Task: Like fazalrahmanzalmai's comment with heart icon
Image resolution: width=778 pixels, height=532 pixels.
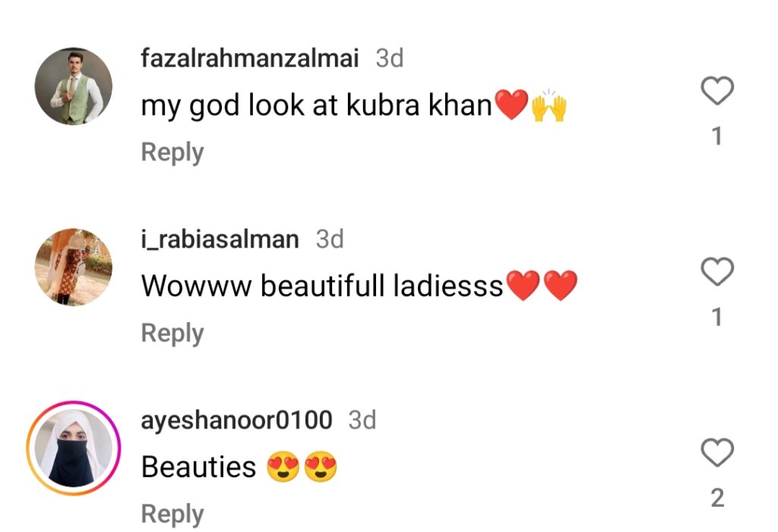Action: (x=717, y=90)
